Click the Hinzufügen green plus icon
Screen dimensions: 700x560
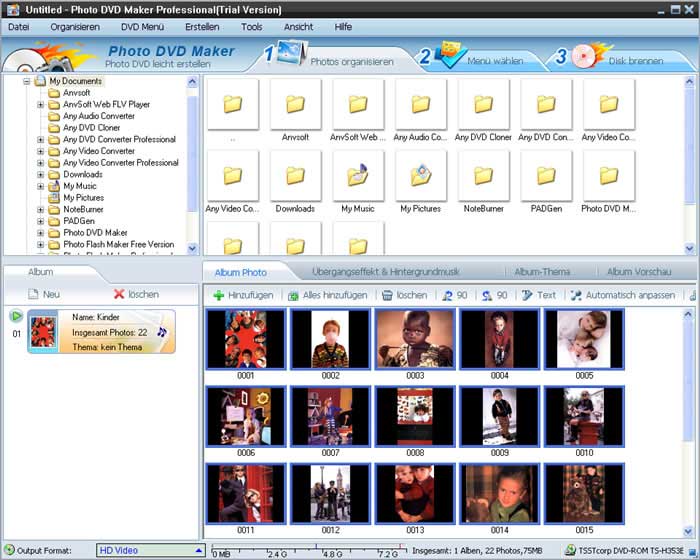click(218, 295)
